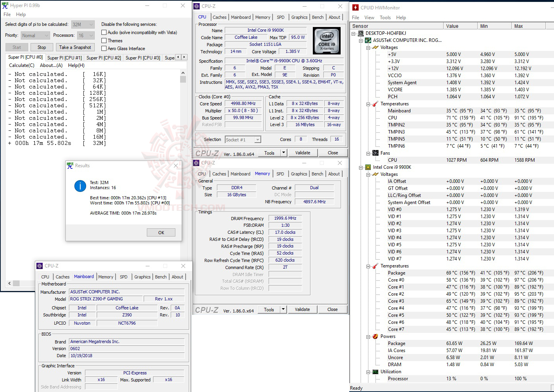Click the CPU-Z icon on the Mainboard window
Viewport: 554px width, 392px height.
click(40, 266)
